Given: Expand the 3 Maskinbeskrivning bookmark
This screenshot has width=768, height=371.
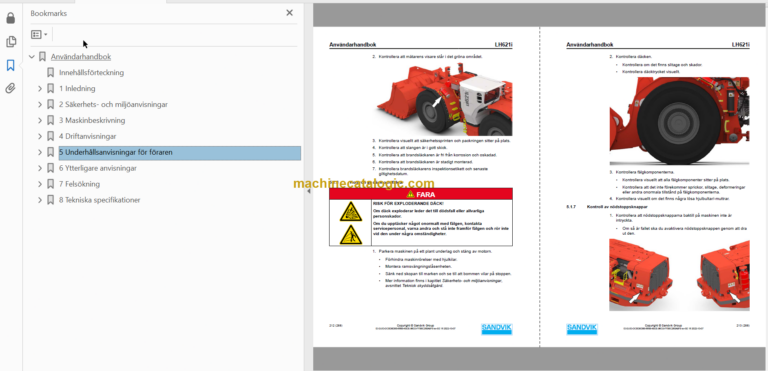Looking at the screenshot, I should pos(40,120).
